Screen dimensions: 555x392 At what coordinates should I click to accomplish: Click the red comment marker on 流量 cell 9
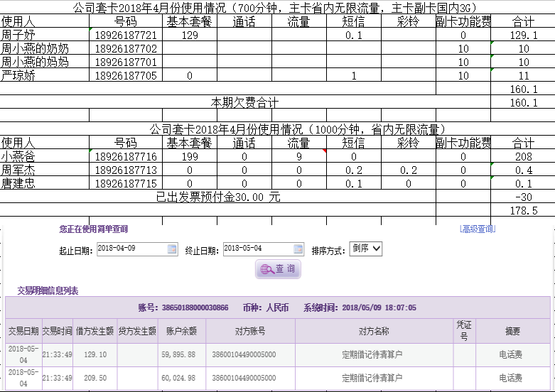click(325, 152)
